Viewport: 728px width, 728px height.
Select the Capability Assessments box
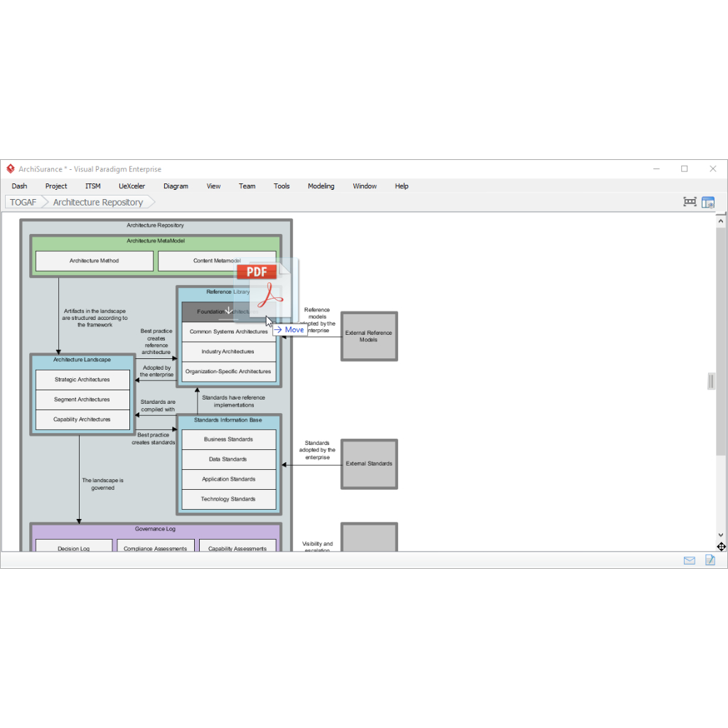coord(237,545)
